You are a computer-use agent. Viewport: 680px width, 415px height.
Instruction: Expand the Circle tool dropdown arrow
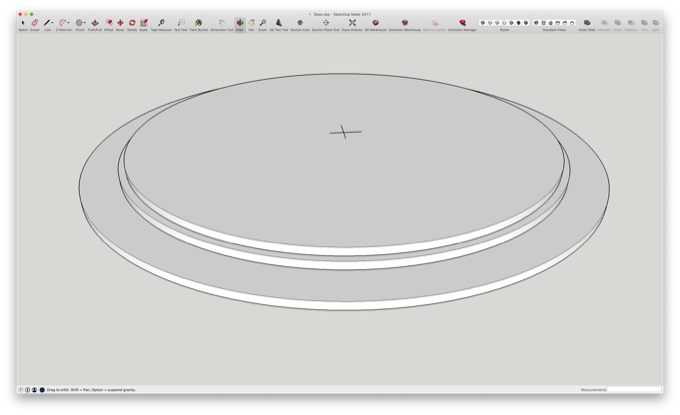[85, 23]
